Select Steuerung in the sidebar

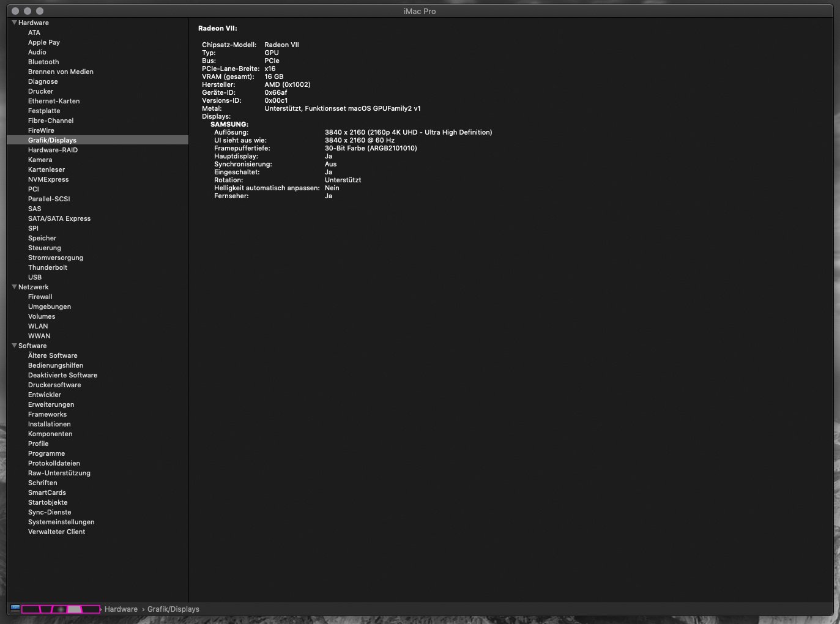click(45, 248)
